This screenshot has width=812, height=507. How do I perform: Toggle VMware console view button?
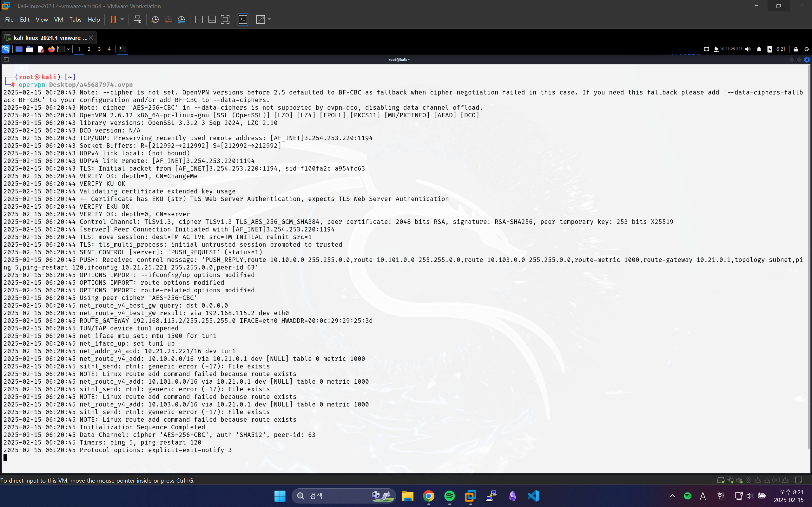[243, 19]
